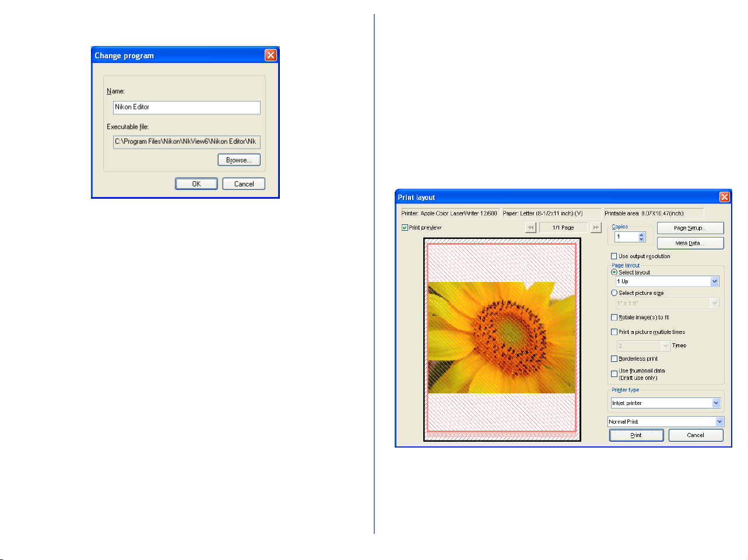Click the Page Setup button
This screenshot has width=748, height=560.
click(690, 228)
